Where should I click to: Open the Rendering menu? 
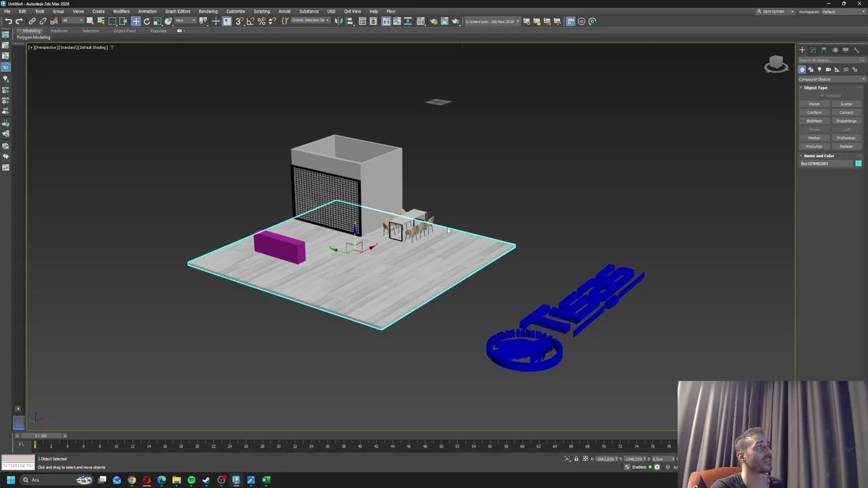coord(208,12)
